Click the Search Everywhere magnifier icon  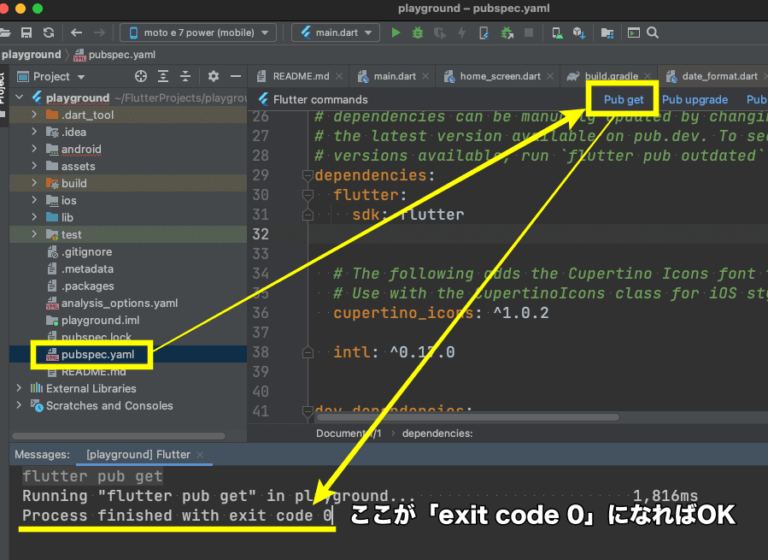[x=652, y=33]
